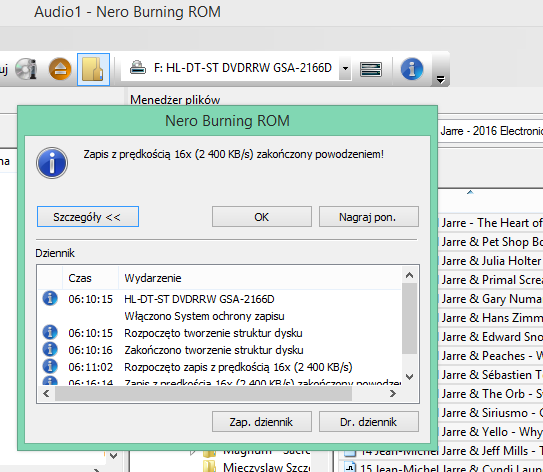Click the dialog's large blue info icon

(52, 163)
